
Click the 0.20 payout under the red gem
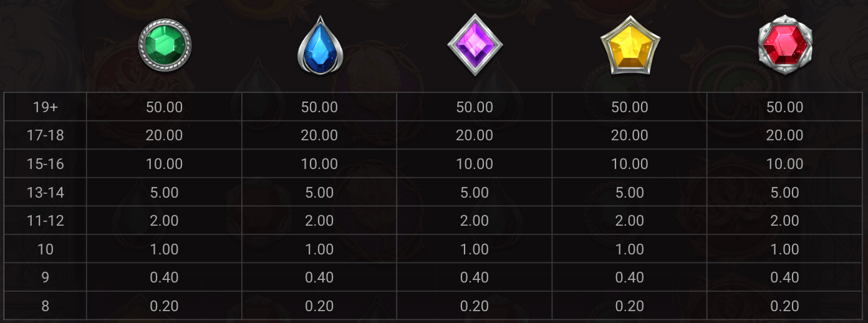coord(784,306)
